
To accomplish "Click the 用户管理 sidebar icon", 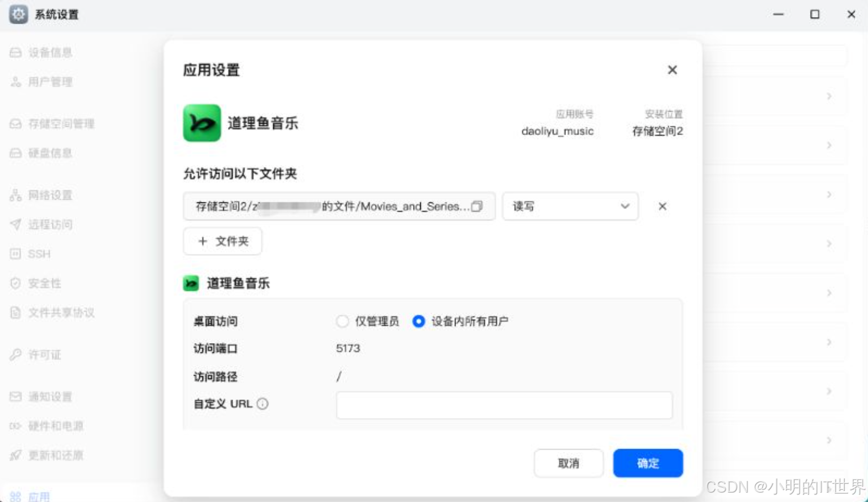I will 15,82.
